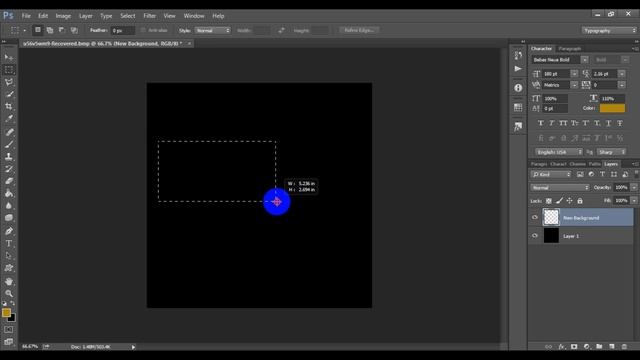Select the Dodge tool
The image size is (640, 360).
pos(9,218)
